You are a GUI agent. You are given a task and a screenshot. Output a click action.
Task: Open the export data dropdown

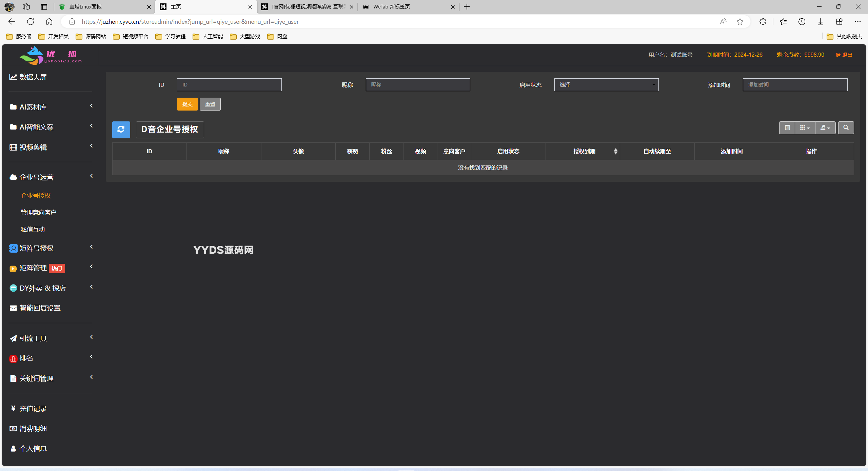[825, 128]
